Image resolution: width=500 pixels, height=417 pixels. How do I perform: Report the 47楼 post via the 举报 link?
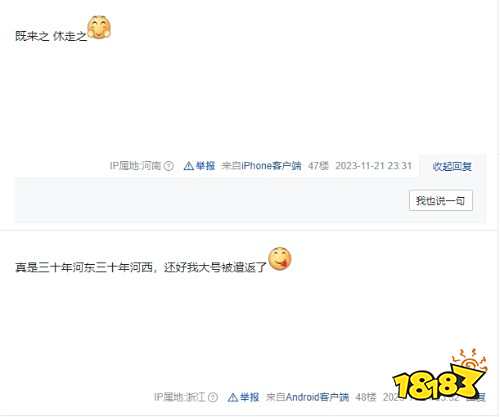point(205,166)
